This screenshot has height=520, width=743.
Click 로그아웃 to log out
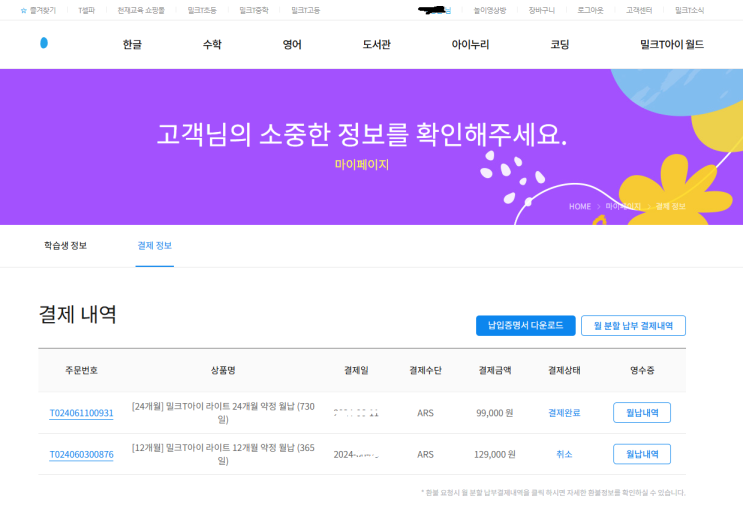pyautogui.click(x=590, y=10)
